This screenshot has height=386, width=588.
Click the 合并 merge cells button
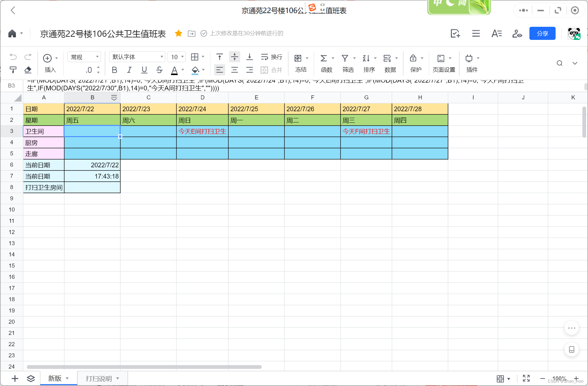[x=271, y=70]
